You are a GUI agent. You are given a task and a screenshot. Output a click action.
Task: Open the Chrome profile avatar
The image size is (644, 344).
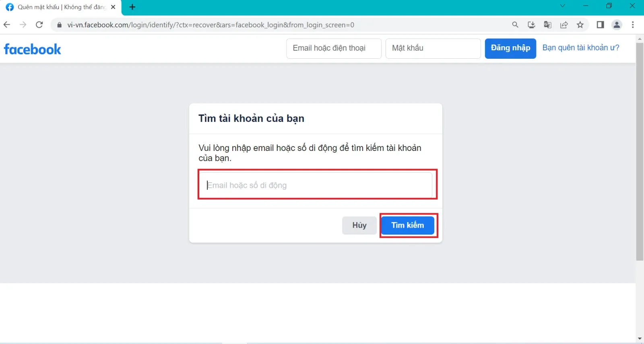617,25
